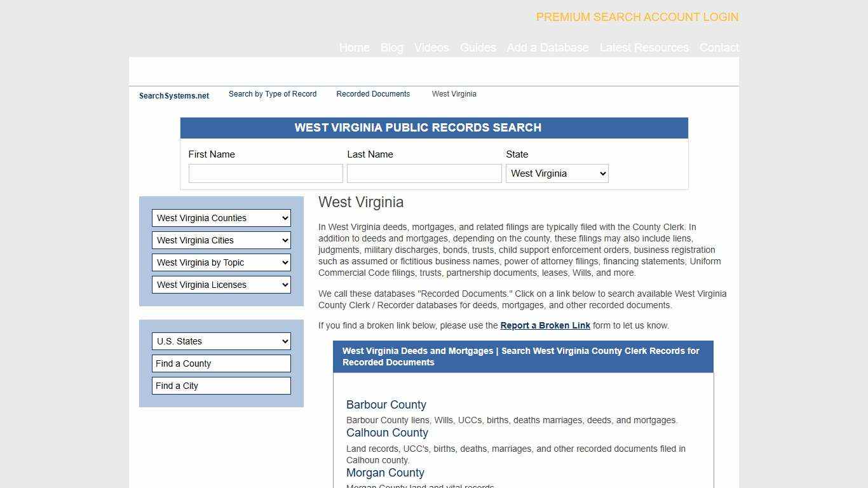
Task: Open the State dropdown showing West Virginia
Action: [x=557, y=173]
